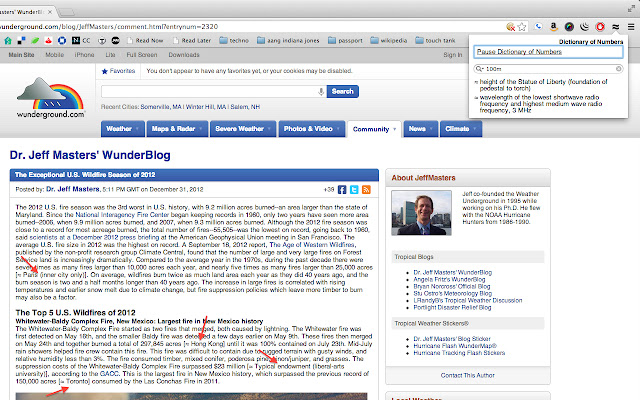
Task: Open the blog's RSS feed icon
Action: (x=366, y=189)
